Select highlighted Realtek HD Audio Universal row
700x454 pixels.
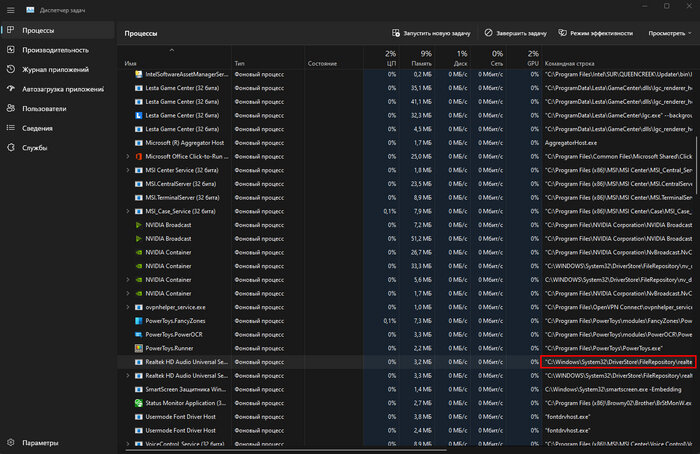point(407,362)
